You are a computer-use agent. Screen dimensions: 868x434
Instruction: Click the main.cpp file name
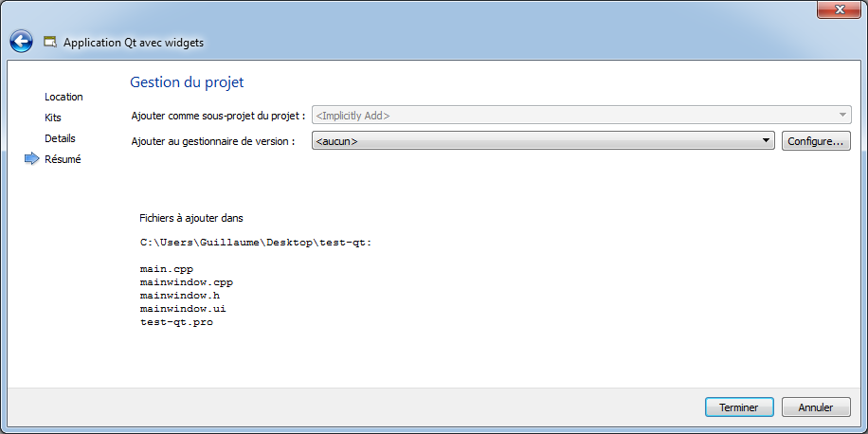pos(167,269)
